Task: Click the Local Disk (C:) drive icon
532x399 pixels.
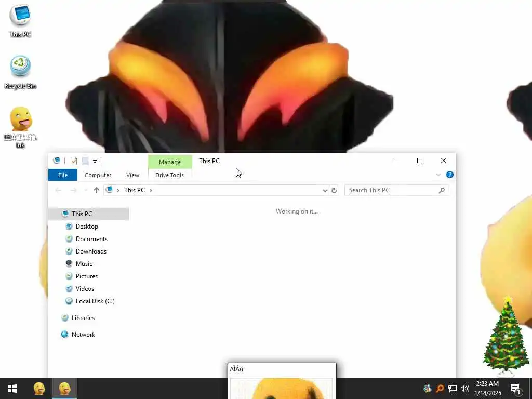Action: click(x=69, y=301)
